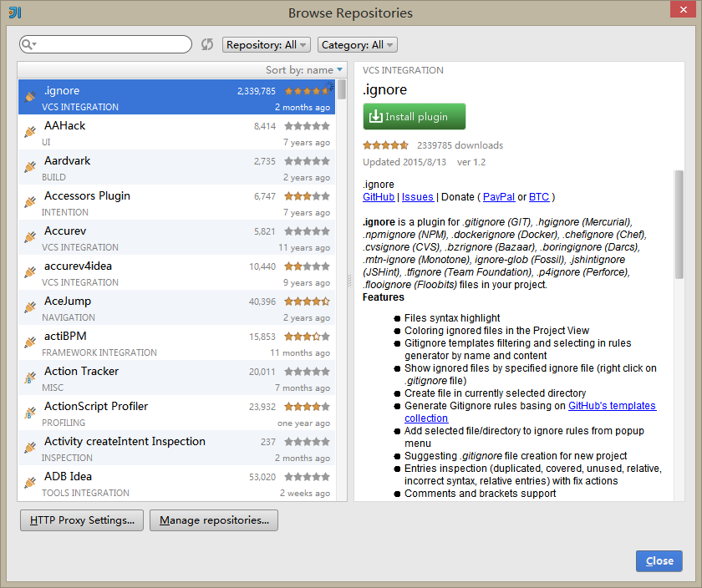702x588 pixels.
Task: Select the ADB Idea plugin row
Action: (177, 483)
